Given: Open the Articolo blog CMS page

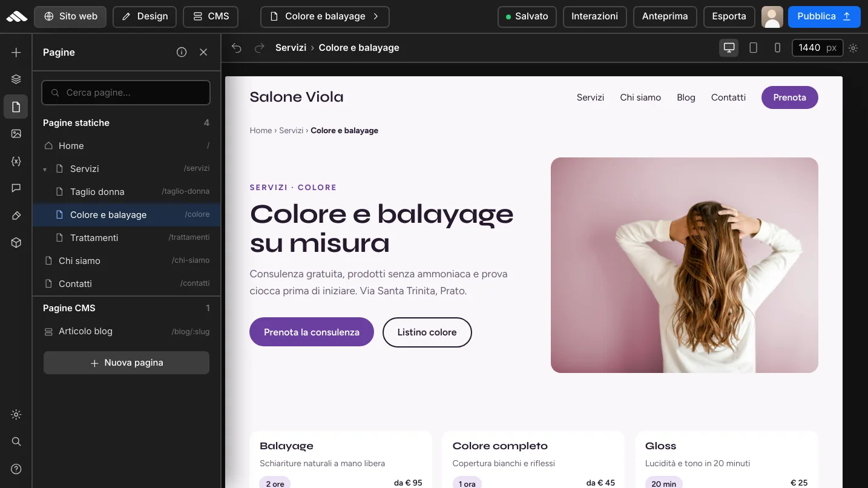Looking at the screenshot, I should 127,332.
